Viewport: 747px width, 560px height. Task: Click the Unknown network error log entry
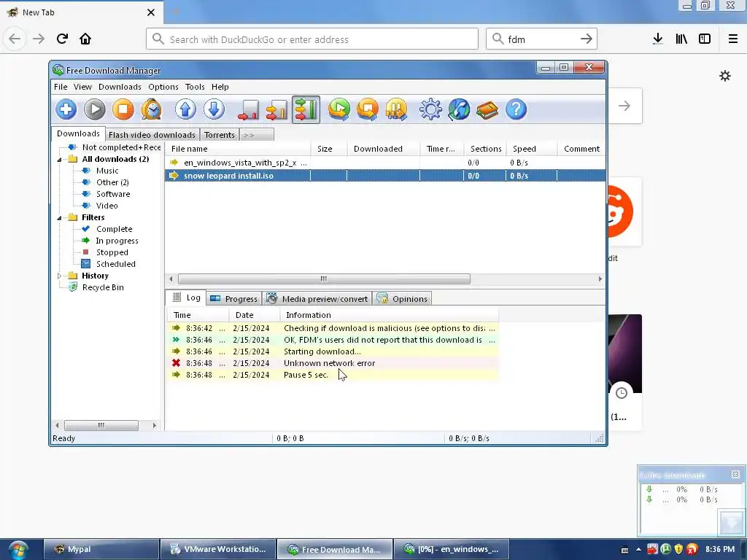point(333,363)
